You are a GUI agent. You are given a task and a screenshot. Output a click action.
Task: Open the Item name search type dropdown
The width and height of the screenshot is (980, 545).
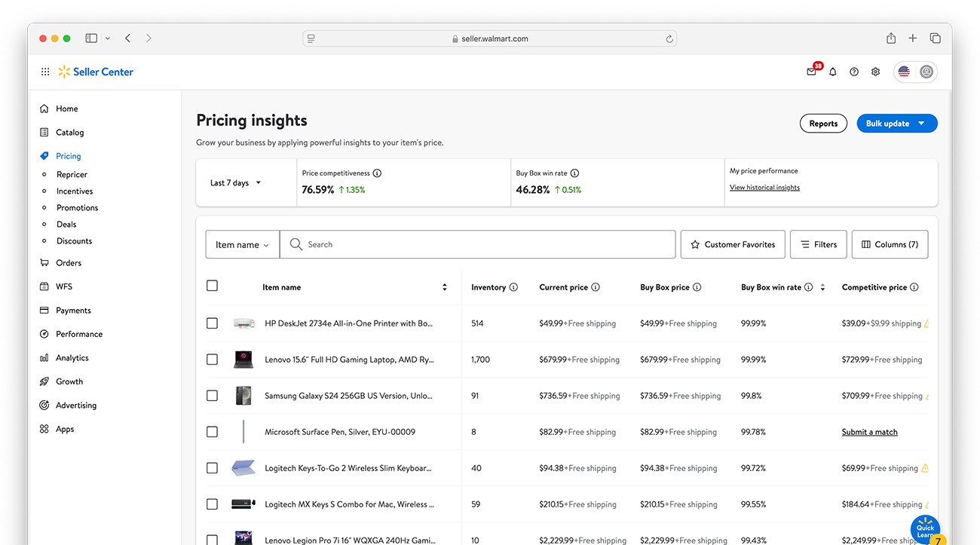[x=242, y=245]
